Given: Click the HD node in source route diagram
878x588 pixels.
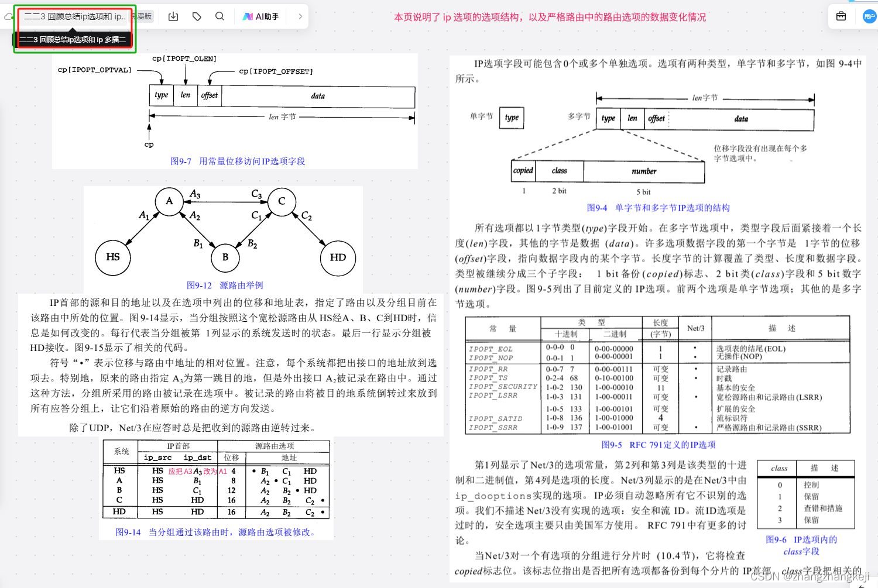Looking at the screenshot, I should (338, 257).
